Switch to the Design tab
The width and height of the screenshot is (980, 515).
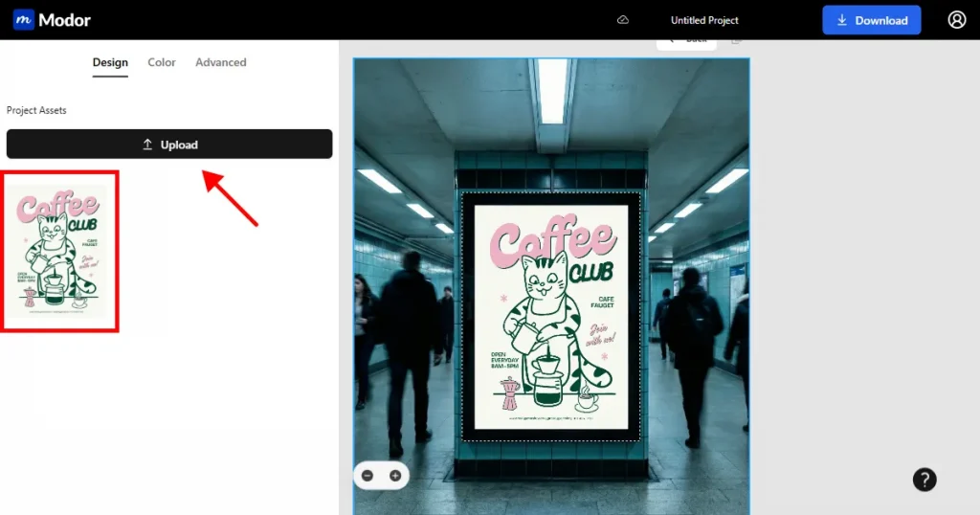click(110, 62)
